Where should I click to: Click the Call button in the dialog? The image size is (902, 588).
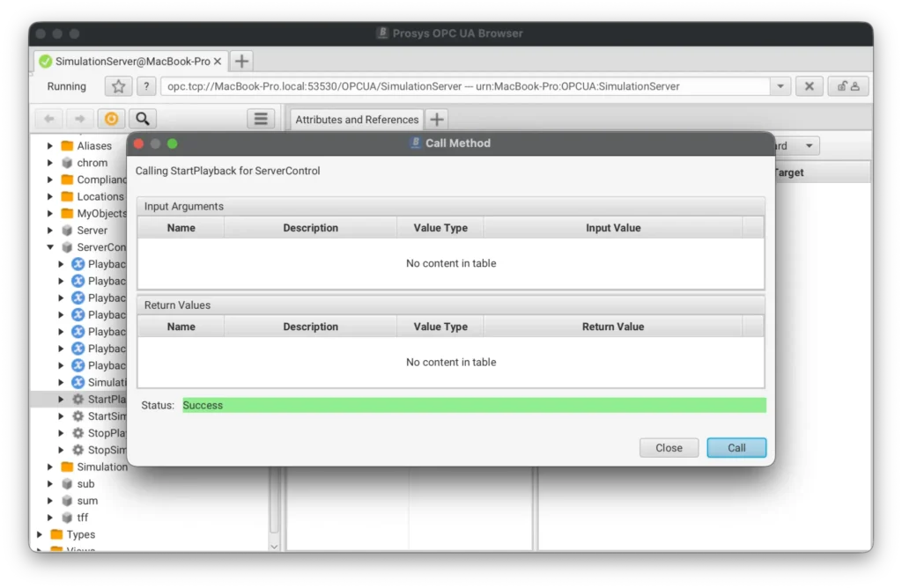point(736,448)
